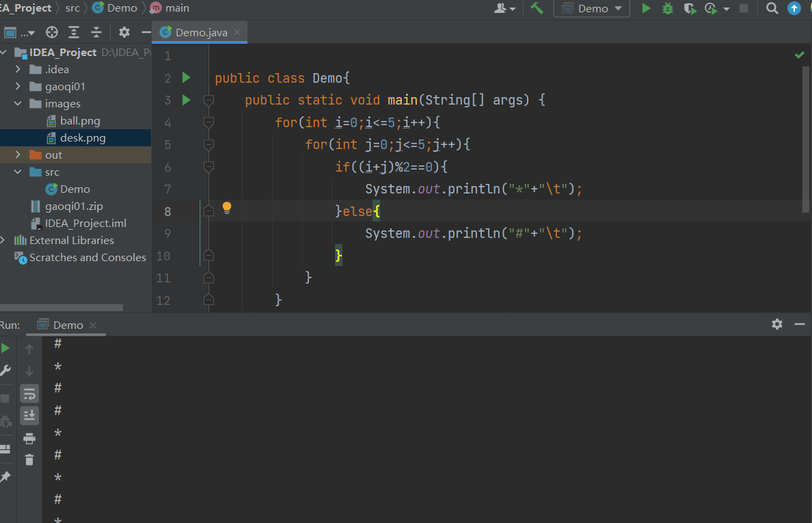Run Demo with the green toolbar play button
The width and height of the screenshot is (812, 523).
click(x=646, y=8)
